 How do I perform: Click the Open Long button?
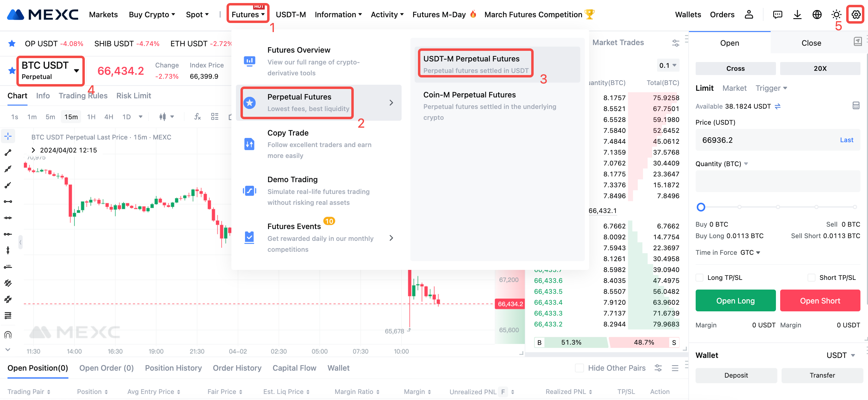[x=735, y=301]
